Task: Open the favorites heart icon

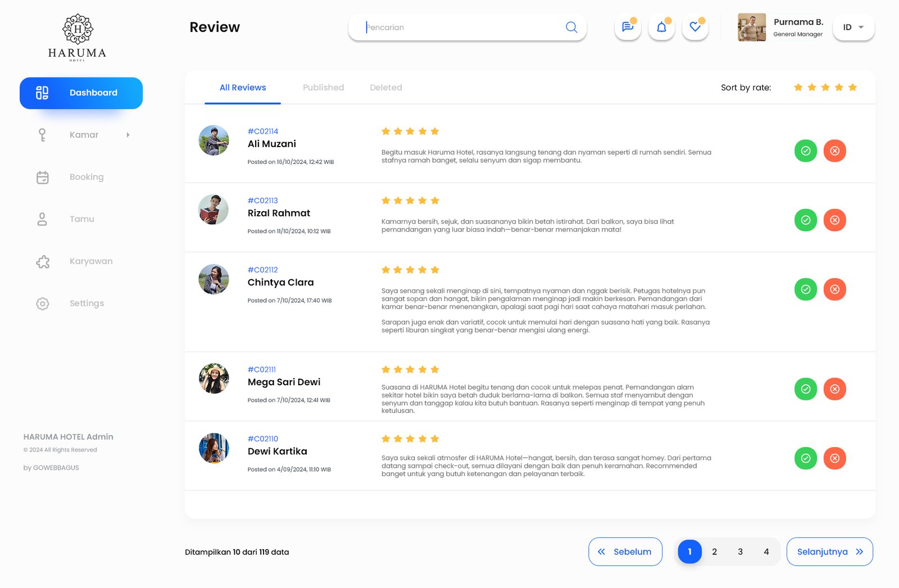Action: click(695, 27)
